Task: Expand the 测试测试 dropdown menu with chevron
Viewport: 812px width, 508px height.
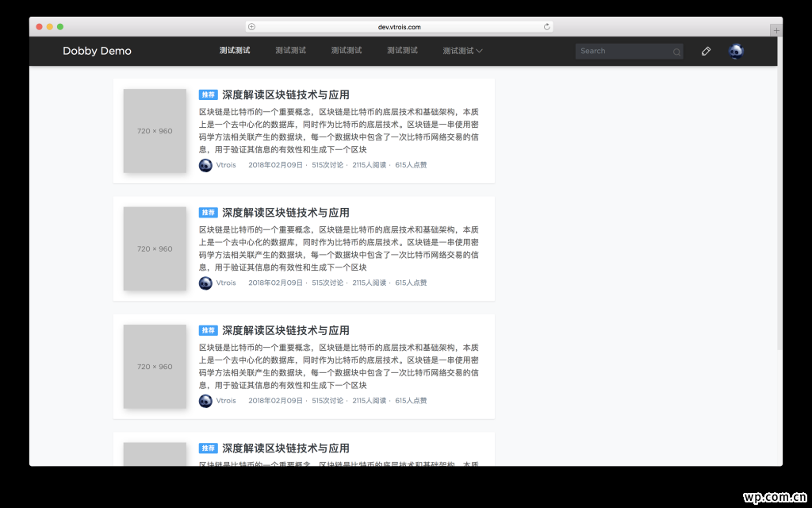Action: pos(462,51)
